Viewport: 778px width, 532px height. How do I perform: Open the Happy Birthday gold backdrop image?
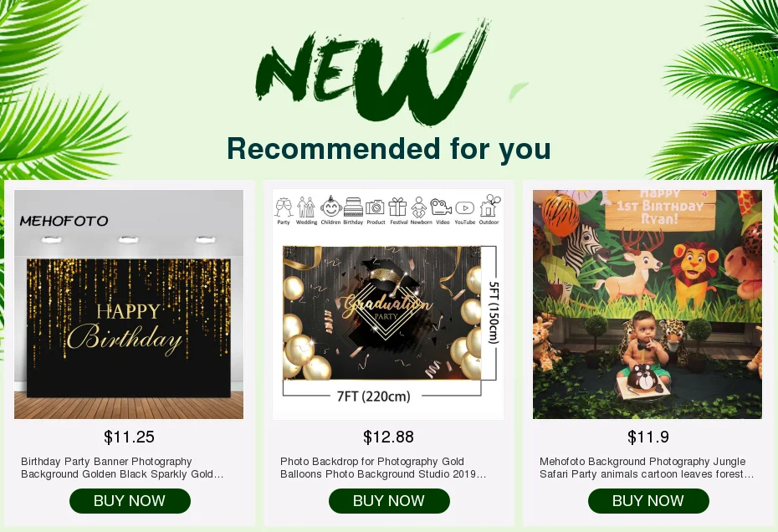pos(129,304)
